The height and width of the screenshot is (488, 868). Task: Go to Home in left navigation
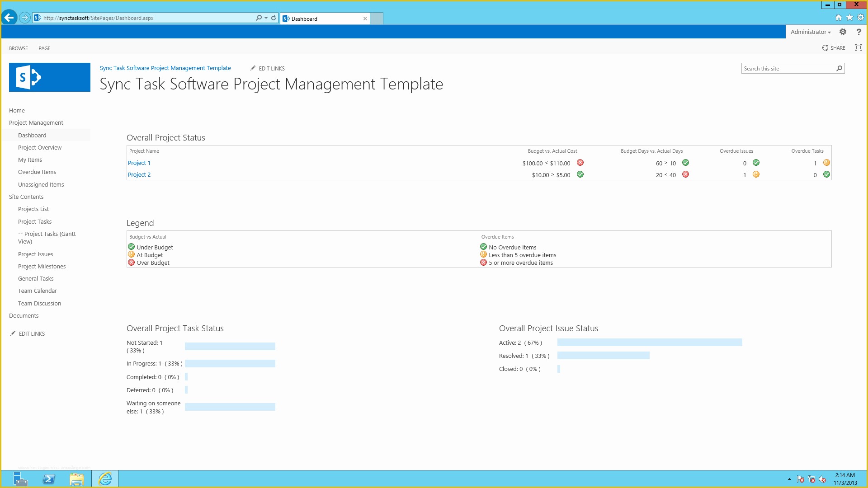coord(17,111)
